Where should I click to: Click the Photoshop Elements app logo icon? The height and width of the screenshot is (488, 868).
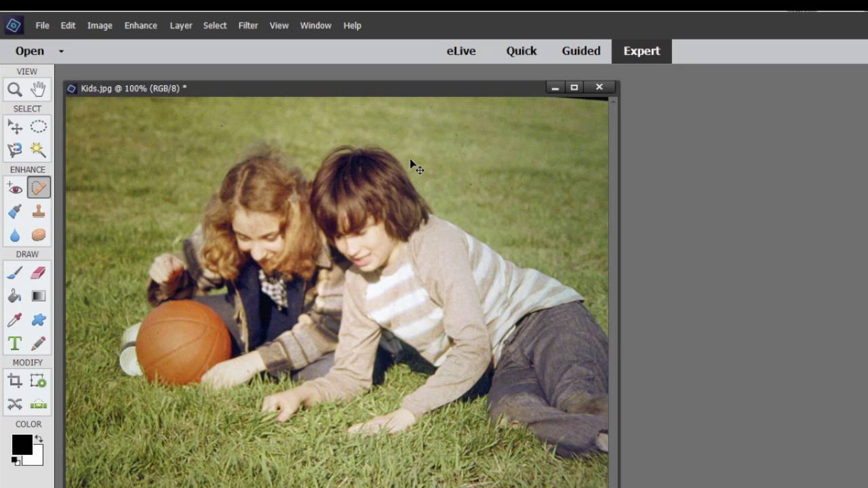[14, 26]
